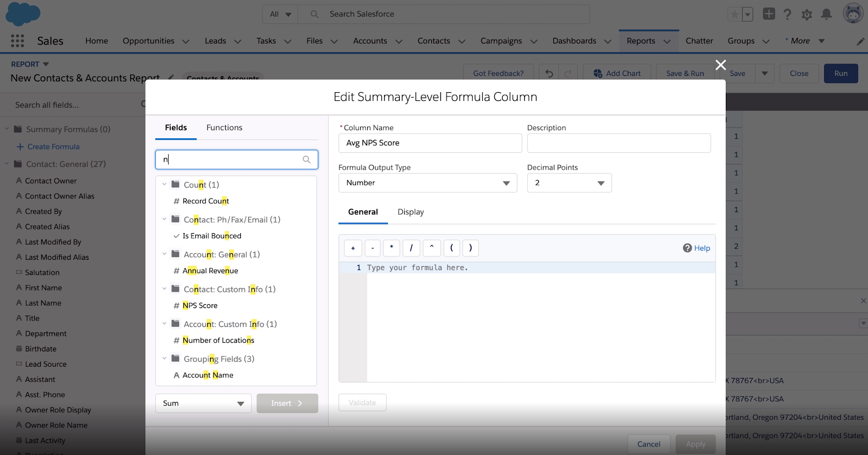Click the Got Feedback? button

pyautogui.click(x=498, y=73)
